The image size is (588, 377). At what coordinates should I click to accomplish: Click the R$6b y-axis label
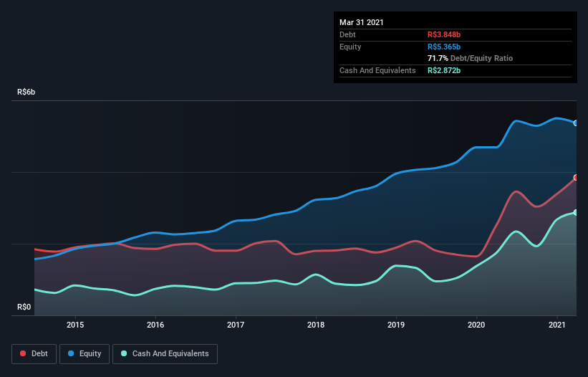click(x=26, y=92)
